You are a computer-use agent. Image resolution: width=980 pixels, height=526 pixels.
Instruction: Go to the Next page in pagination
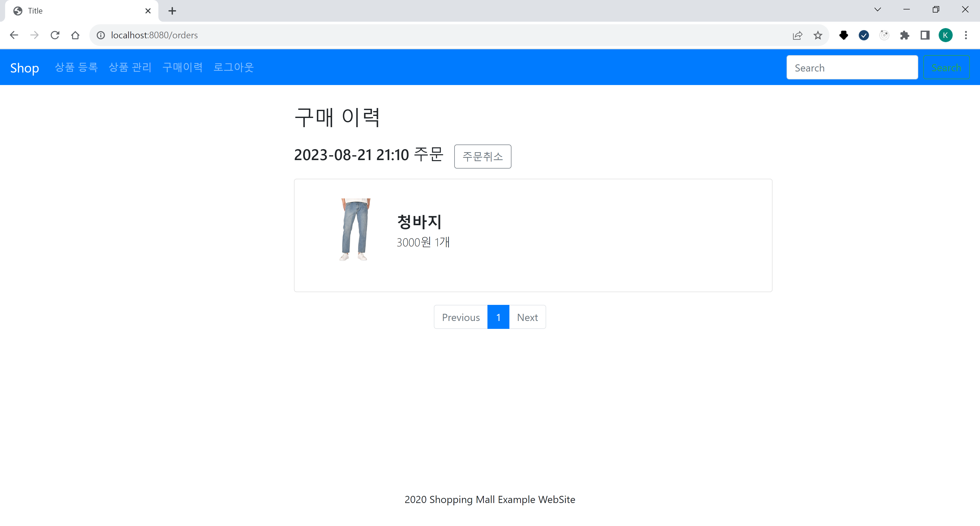pyautogui.click(x=527, y=317)
